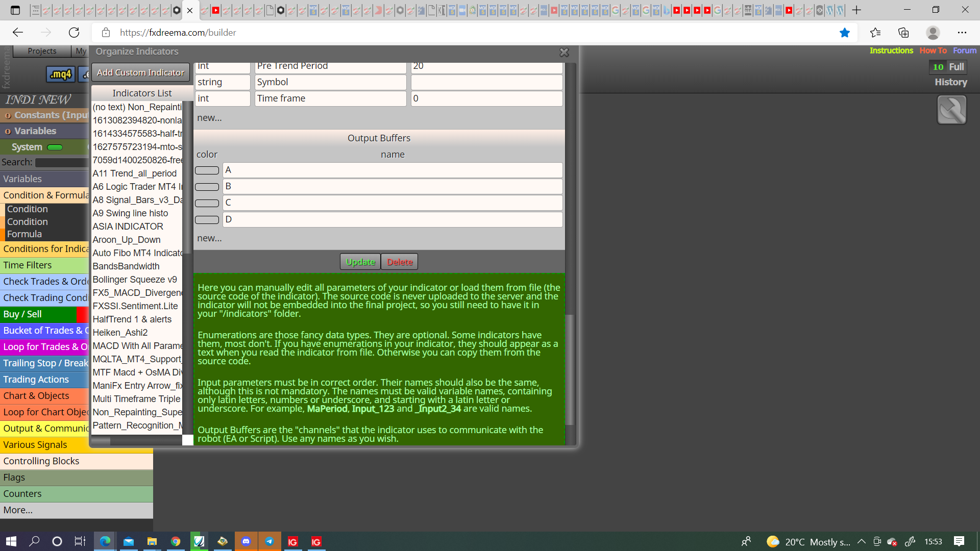Screen dimensions: 980x551
Task: Expand Chart & Objects category
Action: click(x=45, y=396)
